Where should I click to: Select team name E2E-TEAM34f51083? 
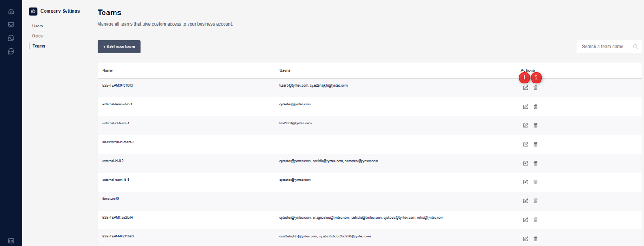(x=117, y=85)
